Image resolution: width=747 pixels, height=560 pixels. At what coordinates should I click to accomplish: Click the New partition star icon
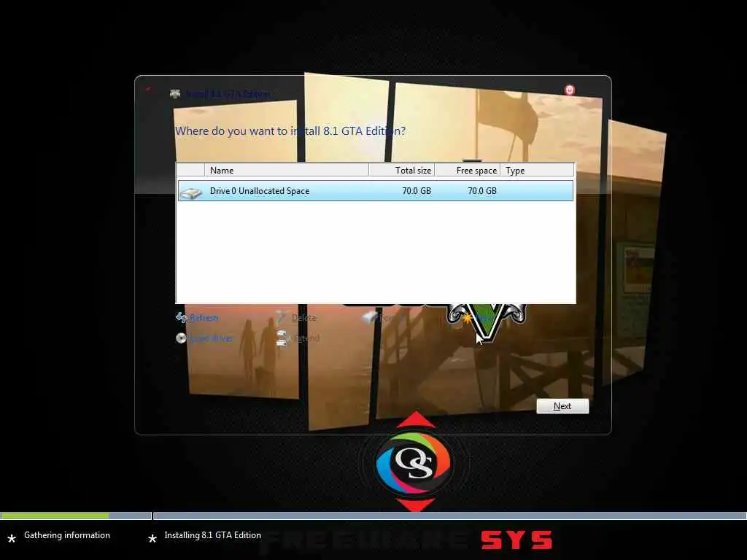(468, 318)
